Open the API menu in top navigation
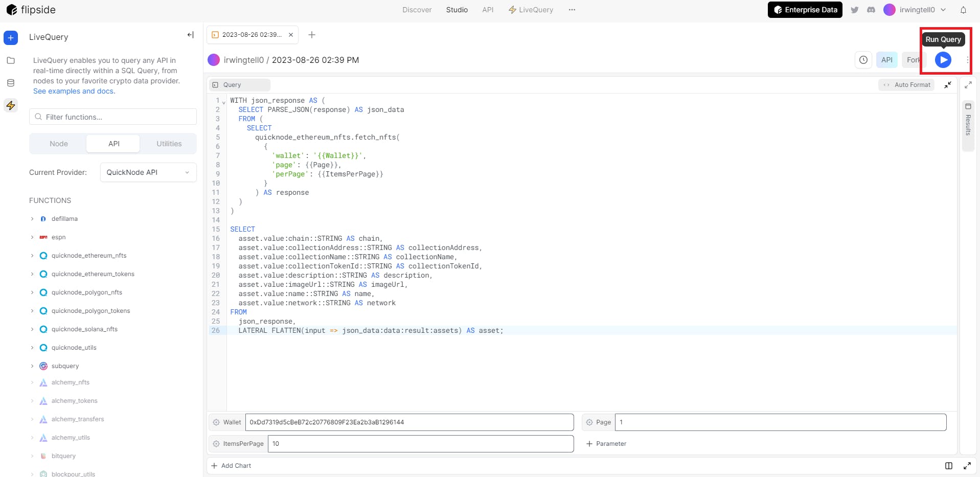Image resolution: width=980 pixels, height=477 pixels. [x=488, y=10]
